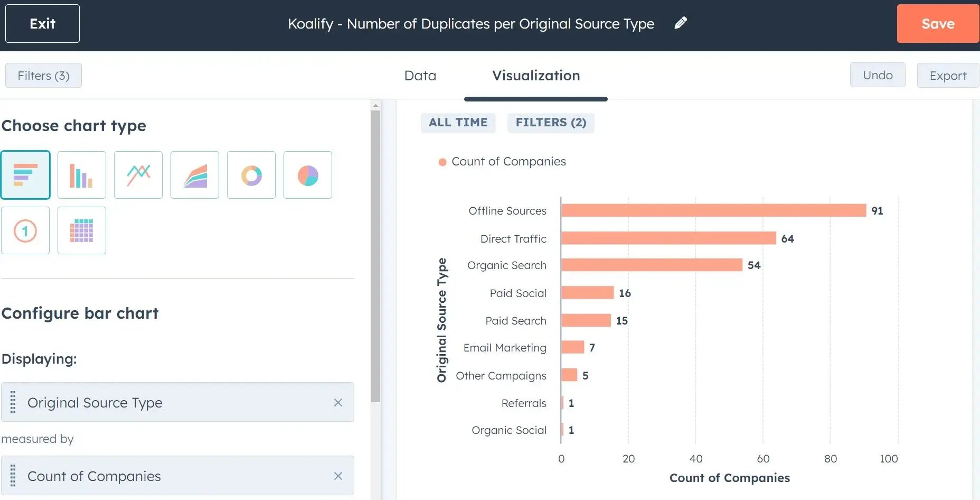980x500 pixels.
Task: Switch to the Data tab
Action: (x=420, y=75)
